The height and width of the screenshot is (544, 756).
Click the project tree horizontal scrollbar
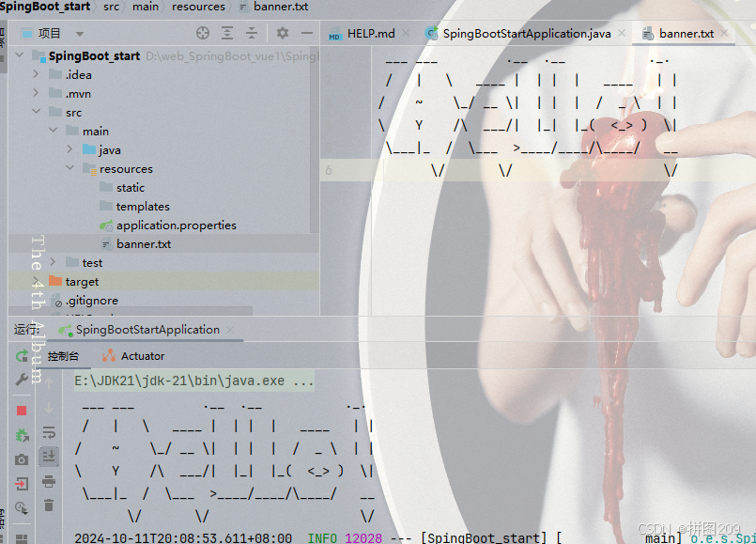pos(131,312)
